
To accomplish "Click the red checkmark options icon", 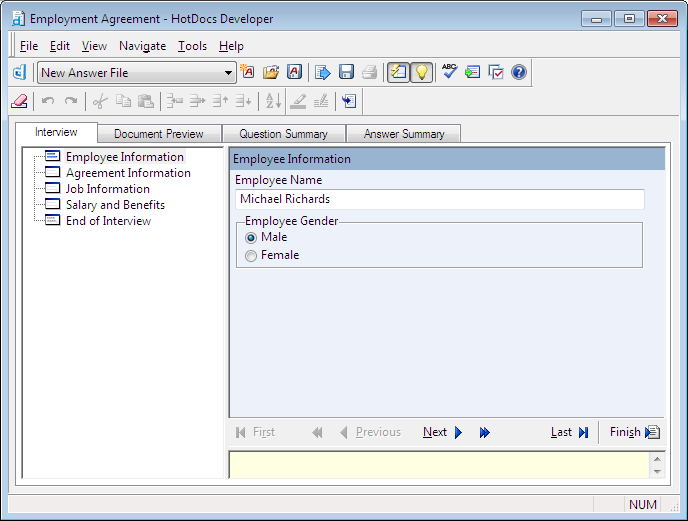I will (496, 72).
